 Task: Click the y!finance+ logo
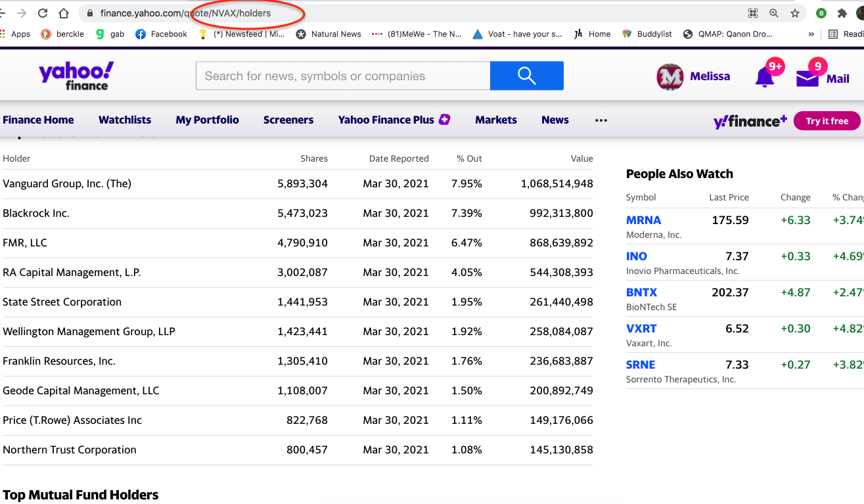point(750,121)
